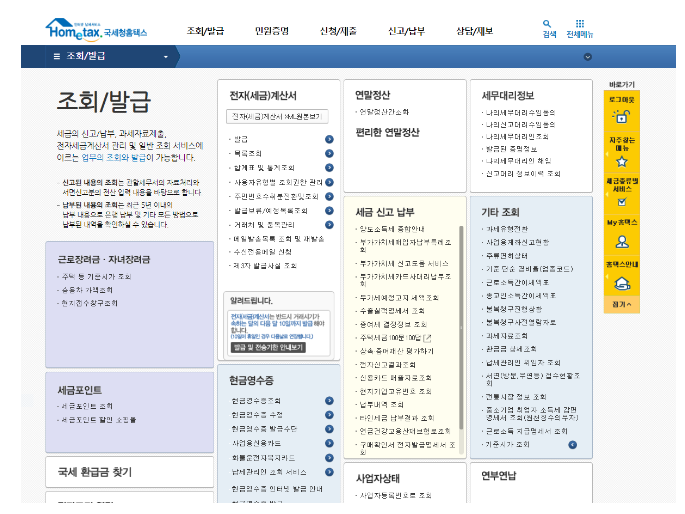This screenshot has height=514, width=685.
Task: Click external link icon after 주택세금 100문 100답
Action: (428, 338)
